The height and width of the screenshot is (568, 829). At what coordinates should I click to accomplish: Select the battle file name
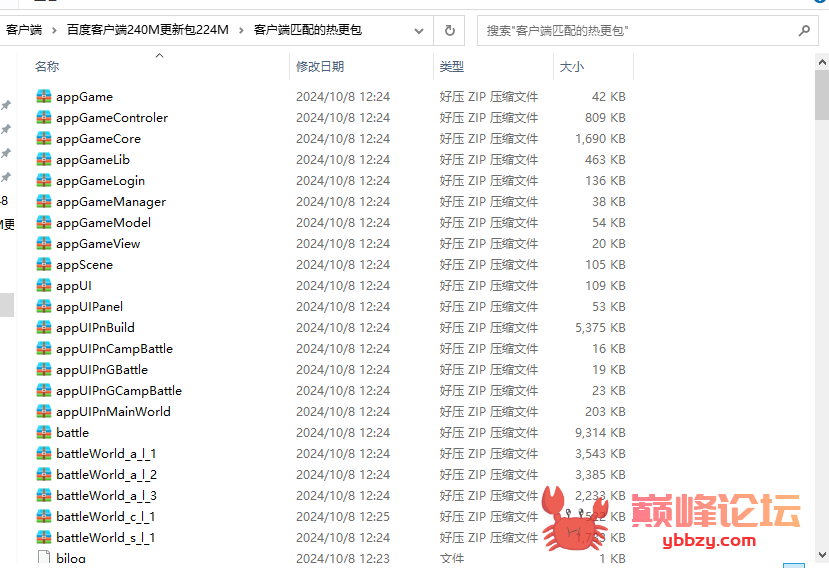72,432
